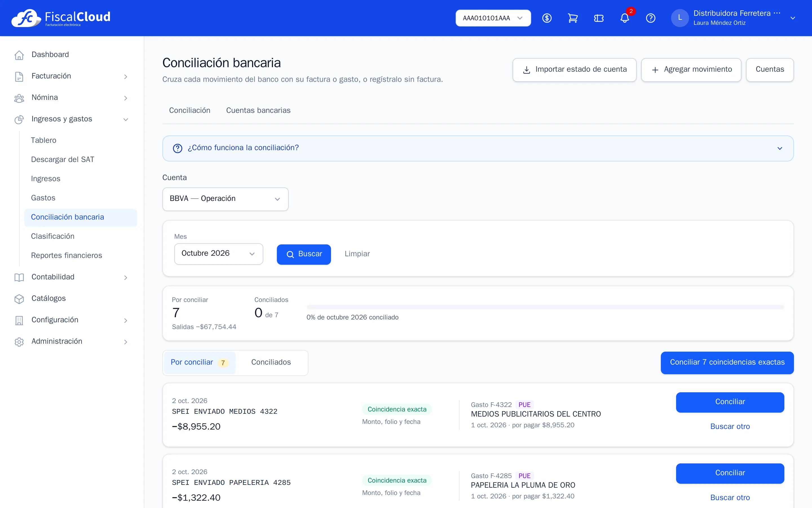Screen dimensions: 812x508
Task: Click the Limpiar link
Action: [x=357, y=254]
